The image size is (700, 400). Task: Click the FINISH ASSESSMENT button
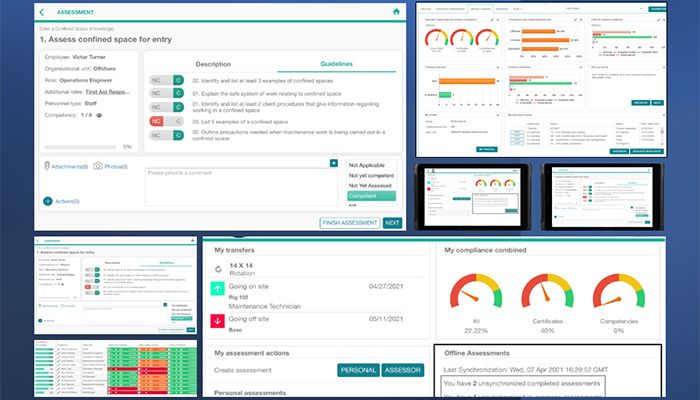point(350,223)
